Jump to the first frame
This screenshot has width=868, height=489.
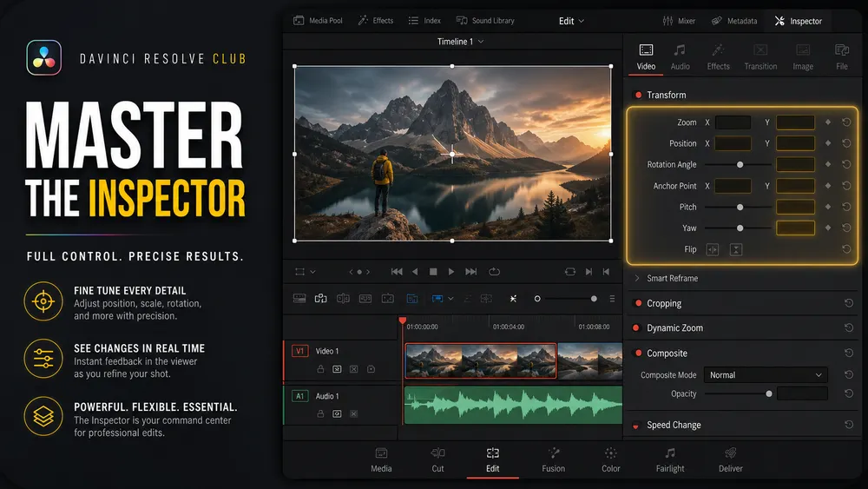[397, 272]
